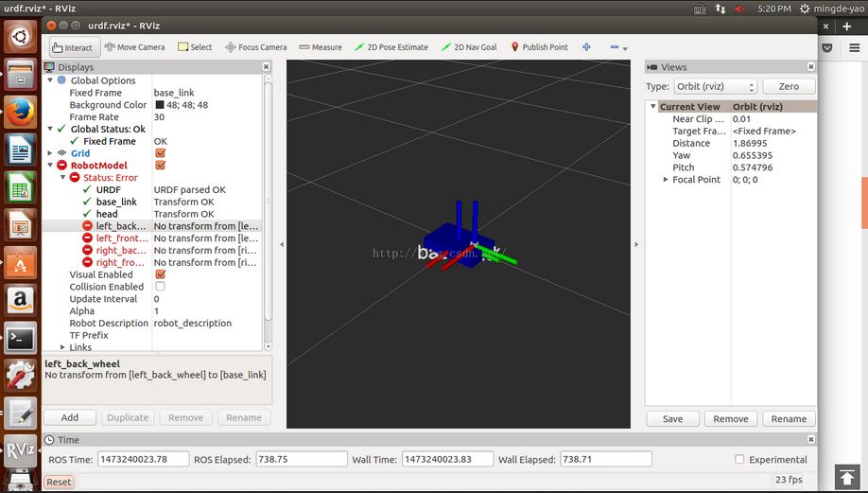Open LibreOffice Impress from the dock

click(x=21, y=225)
